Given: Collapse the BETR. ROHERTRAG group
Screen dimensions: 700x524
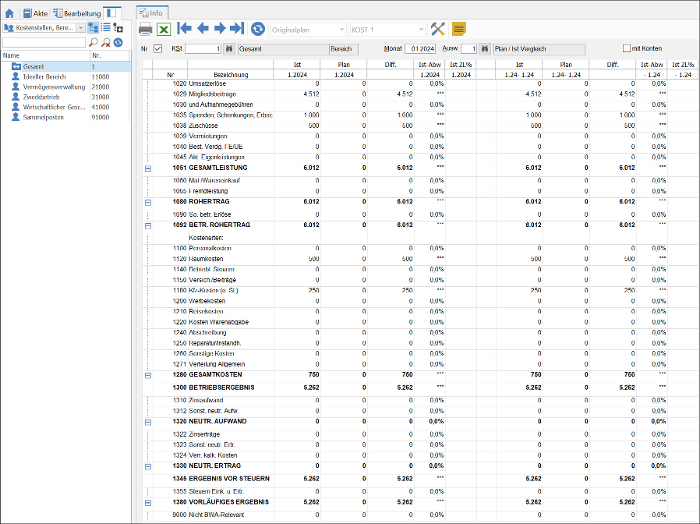Looking at the screenshot, I should point(148,226).
